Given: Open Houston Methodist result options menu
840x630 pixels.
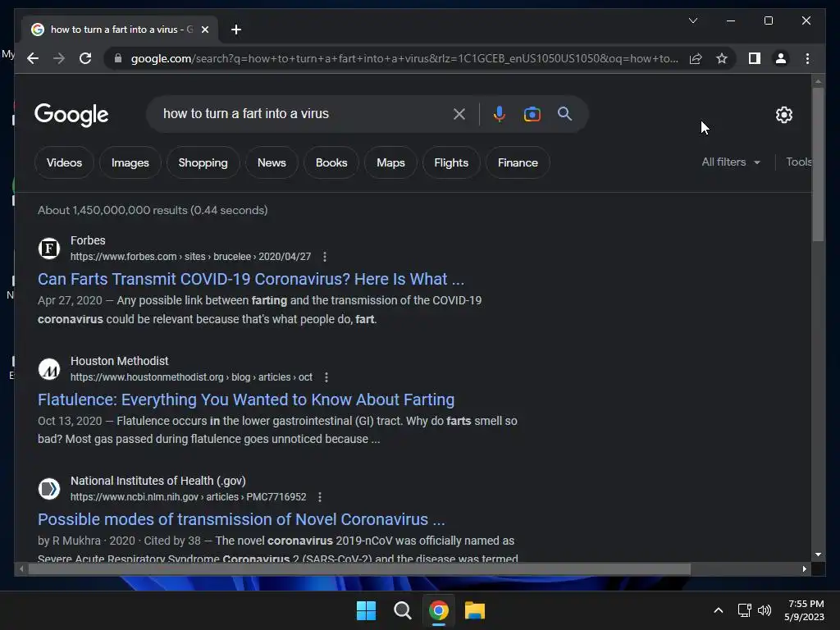Looking at the screenshot, I should pyautogui.click(x=326, y=377).
